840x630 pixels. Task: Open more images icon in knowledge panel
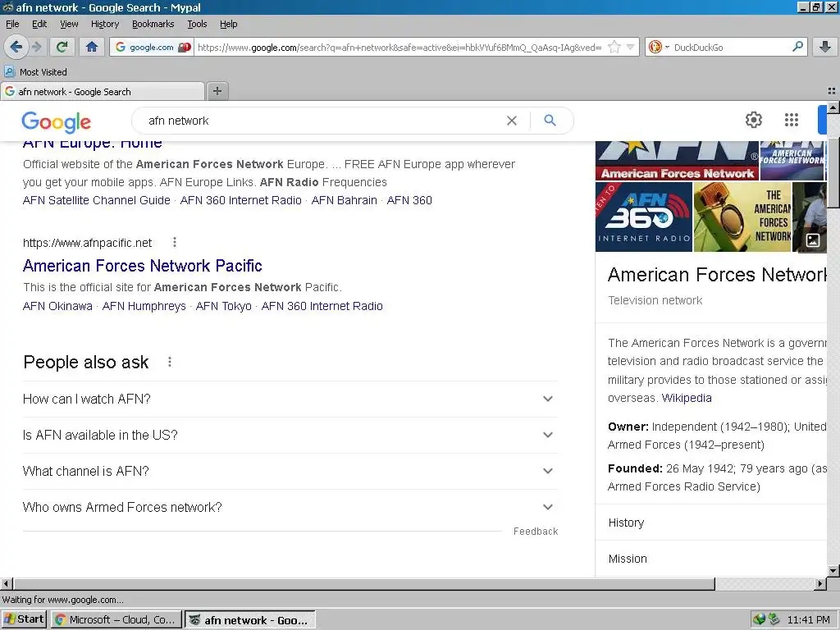coord(813,240)
